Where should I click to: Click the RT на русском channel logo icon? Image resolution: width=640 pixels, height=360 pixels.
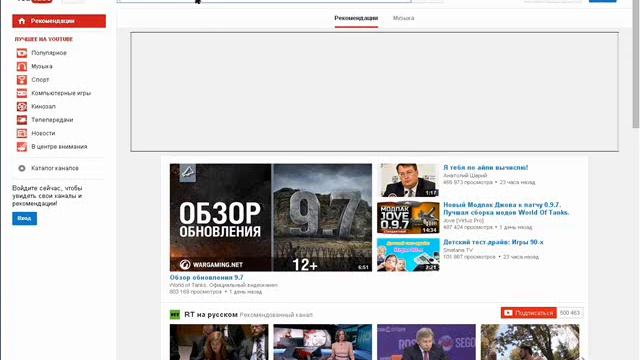pos(175,315)
